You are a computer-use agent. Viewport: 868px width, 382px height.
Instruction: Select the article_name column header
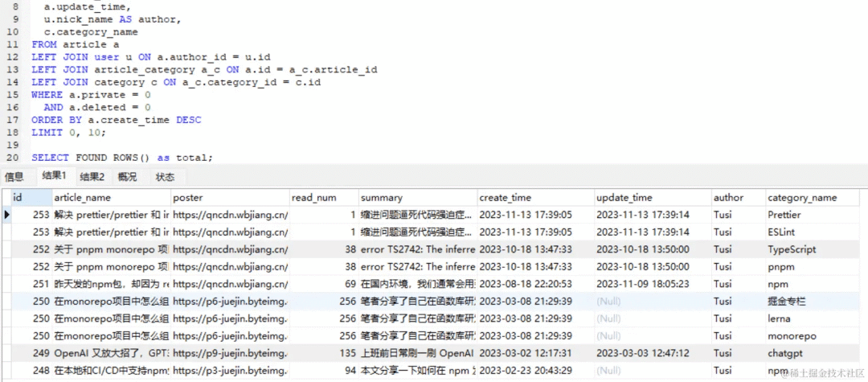coord(111,198)
